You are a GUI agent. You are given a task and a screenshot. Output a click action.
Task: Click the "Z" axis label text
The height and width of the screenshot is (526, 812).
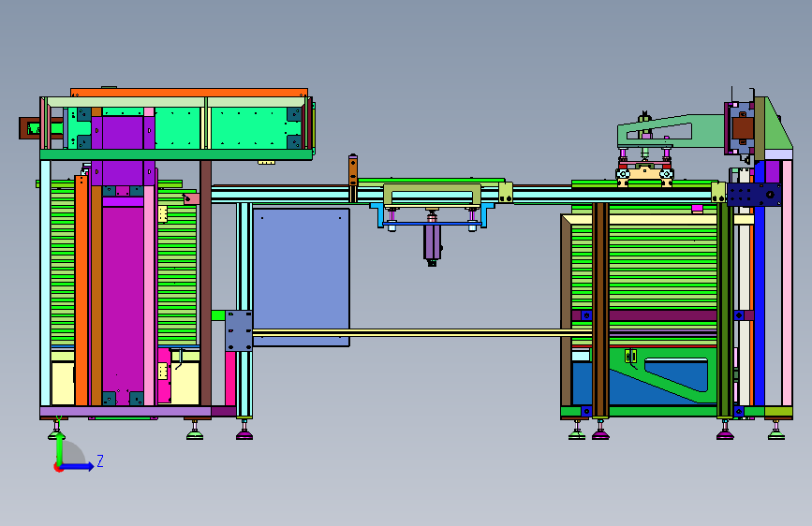(x=100, y=460)
